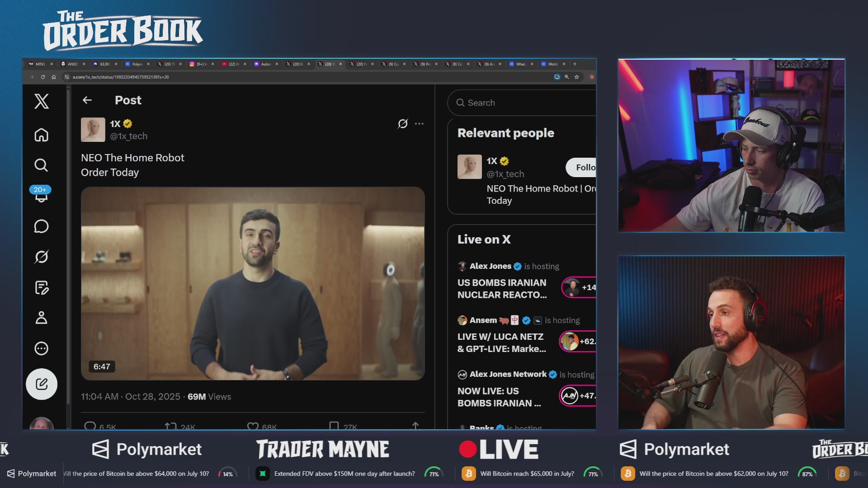Click the browser address bar URL

click(121, 77)
